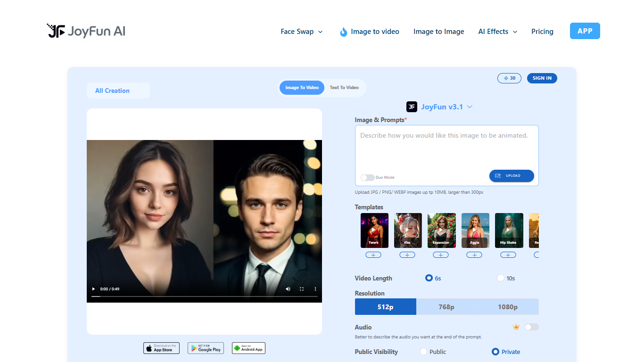This screenshot has height=362, width=644.
Task: Expand the Face Swap dropdown
Action: (302, 32)
